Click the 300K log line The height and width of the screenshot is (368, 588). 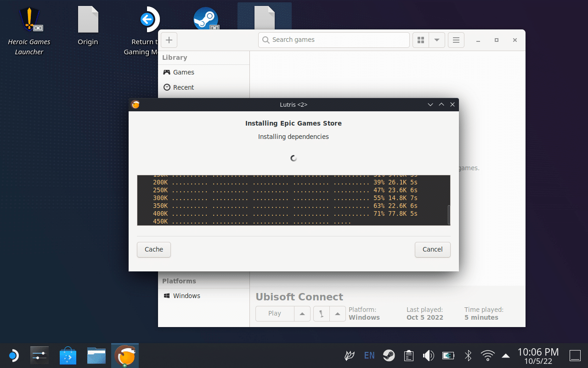285,198
